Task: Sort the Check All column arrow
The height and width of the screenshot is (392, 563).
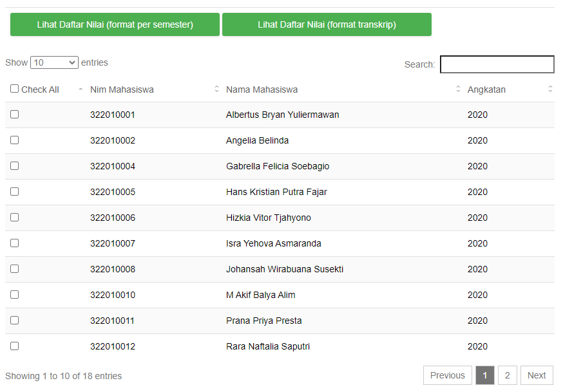Action: pyautogui.click(x=81, y=89)
